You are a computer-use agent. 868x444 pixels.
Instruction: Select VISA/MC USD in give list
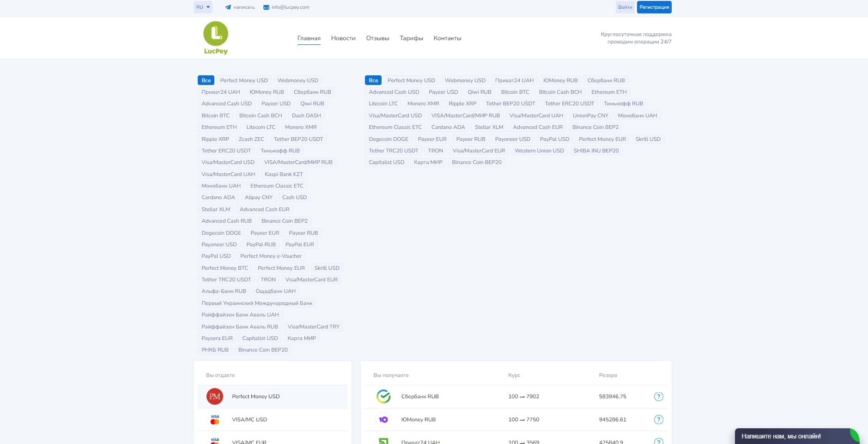point(273,420)
